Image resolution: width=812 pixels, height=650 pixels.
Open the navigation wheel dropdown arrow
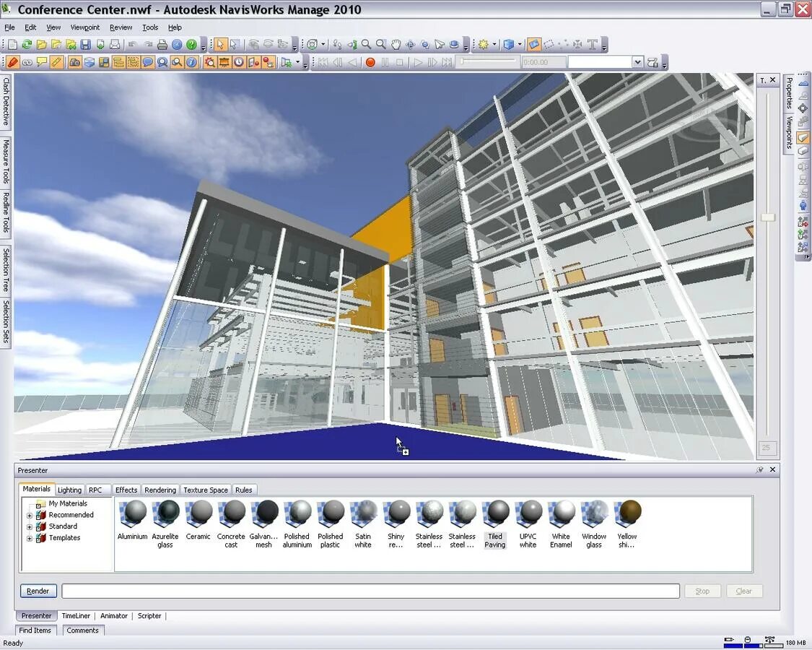coord(323,45)
